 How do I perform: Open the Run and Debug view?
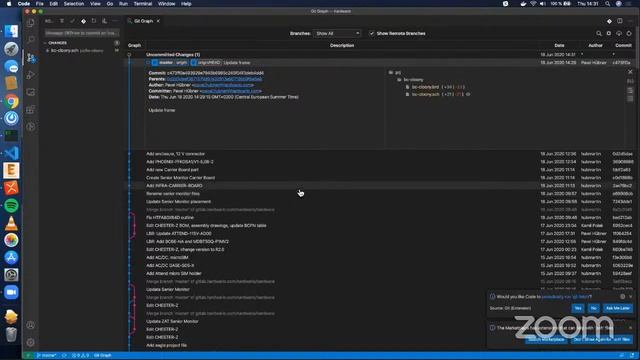(x=31, y=75)
